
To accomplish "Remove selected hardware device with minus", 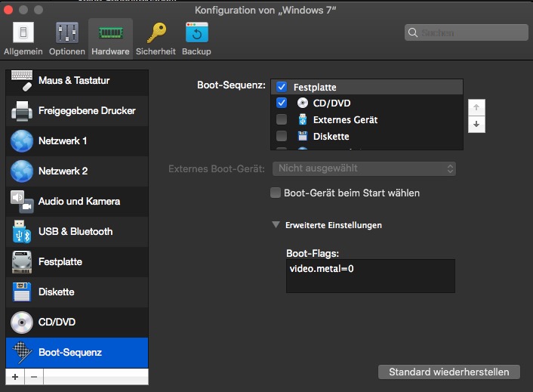I will point(34,377).
